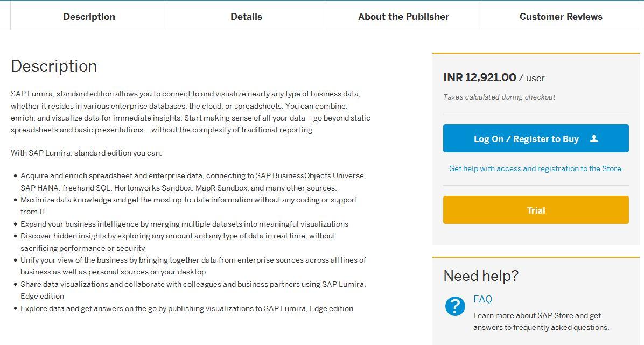Click the INR 12,921.00 price
The image size is (644, 345).
coord(479,78)
